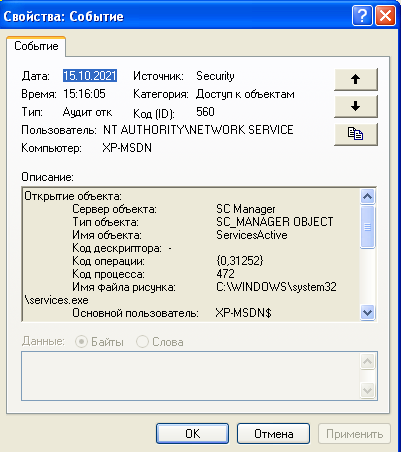
Task: Click the source value Security
Action: click(x=215, y=76)
